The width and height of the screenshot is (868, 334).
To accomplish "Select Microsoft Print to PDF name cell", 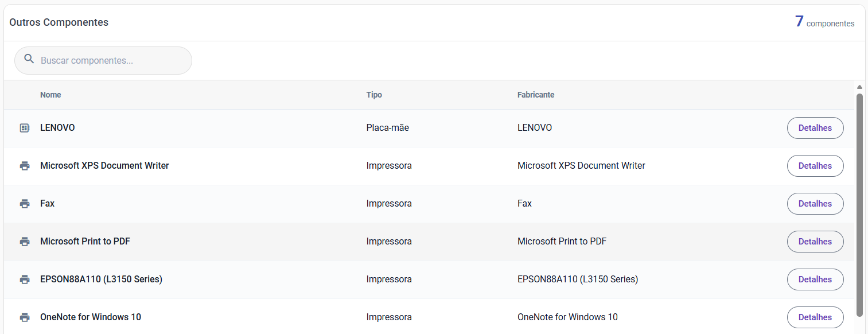I will pos(85,242).
